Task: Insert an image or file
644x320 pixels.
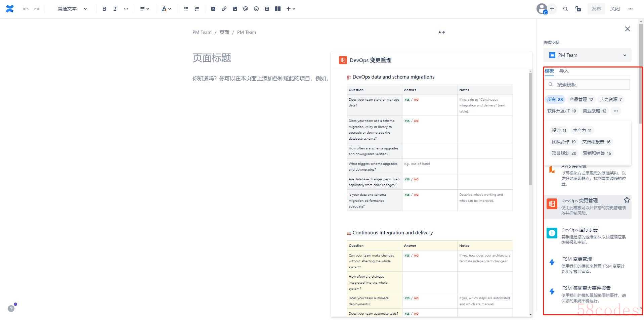Action: (234, 9)
